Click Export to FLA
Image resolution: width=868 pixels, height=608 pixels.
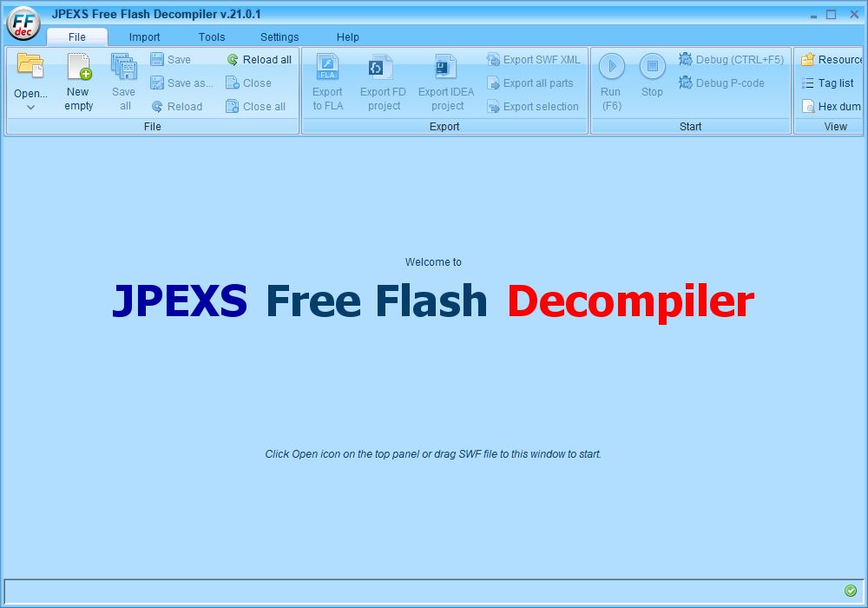coord(328,82)
